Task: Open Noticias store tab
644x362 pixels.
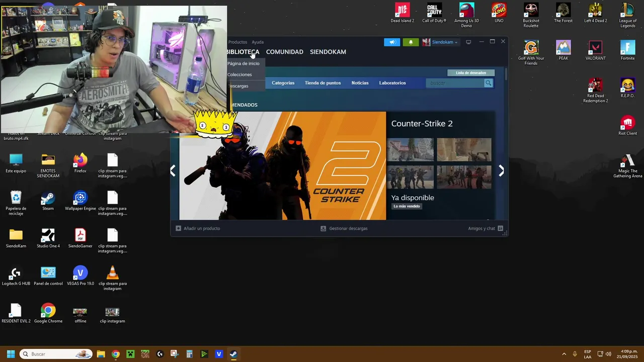Action: point(360,83)
